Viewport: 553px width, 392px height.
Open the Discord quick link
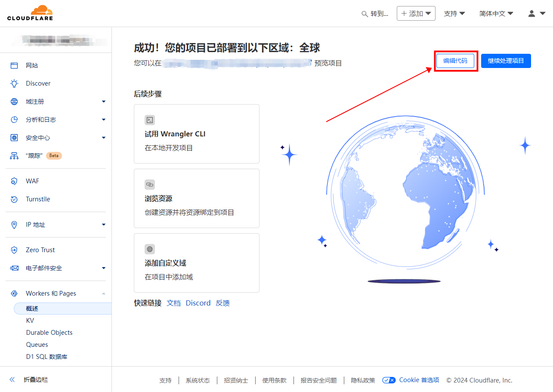198,303
